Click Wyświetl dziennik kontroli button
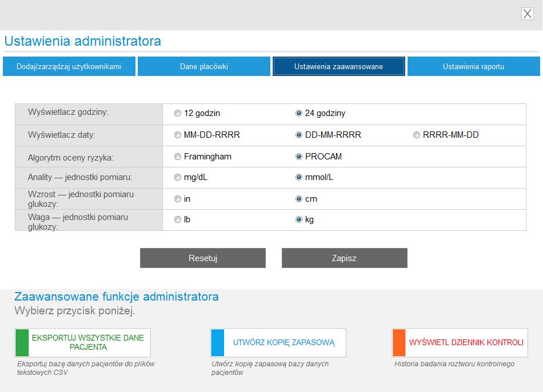The height and width of the screenshot is (392, 543). (x=460, y=342)
